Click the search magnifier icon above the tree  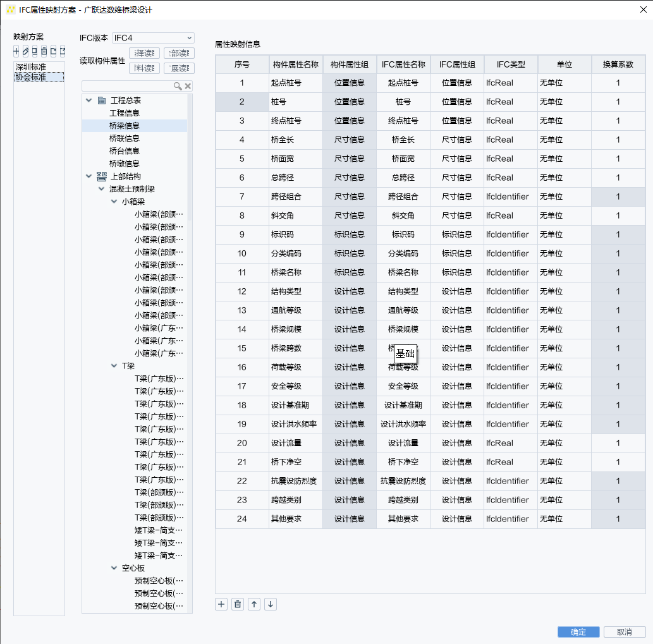178,86
